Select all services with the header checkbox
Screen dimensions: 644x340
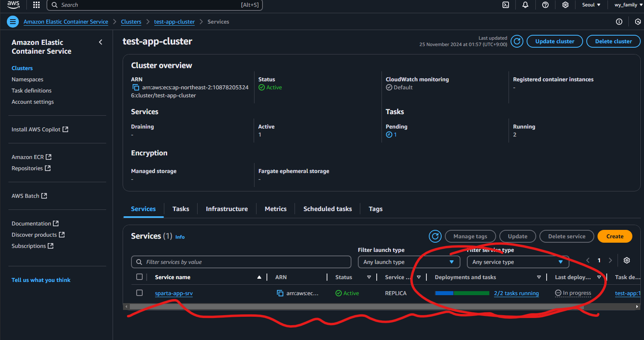click(x=139, y=277)
